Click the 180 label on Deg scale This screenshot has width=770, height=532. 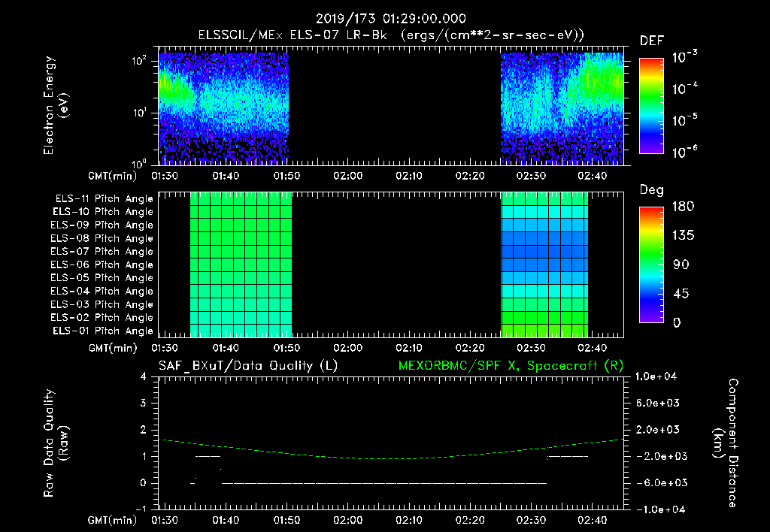click(x=683, y=206)
